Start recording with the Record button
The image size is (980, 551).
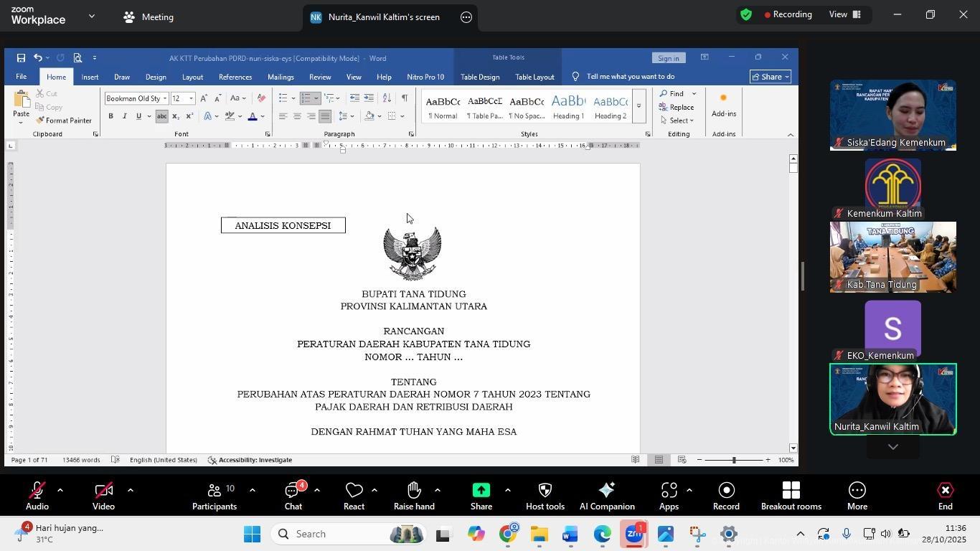726,496
